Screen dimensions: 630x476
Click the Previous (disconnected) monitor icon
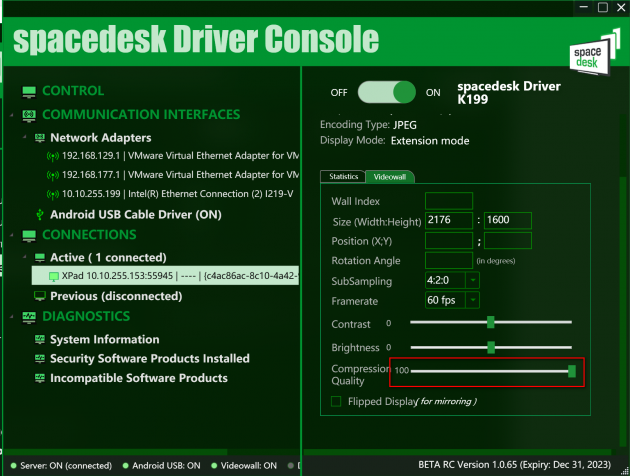[x=40, y=296]
